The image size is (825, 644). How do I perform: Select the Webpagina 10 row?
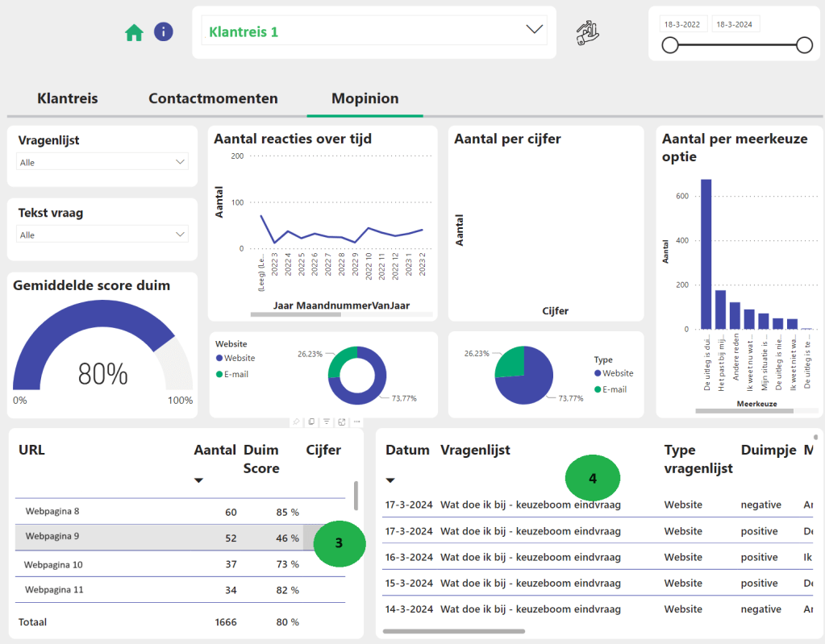55,564
